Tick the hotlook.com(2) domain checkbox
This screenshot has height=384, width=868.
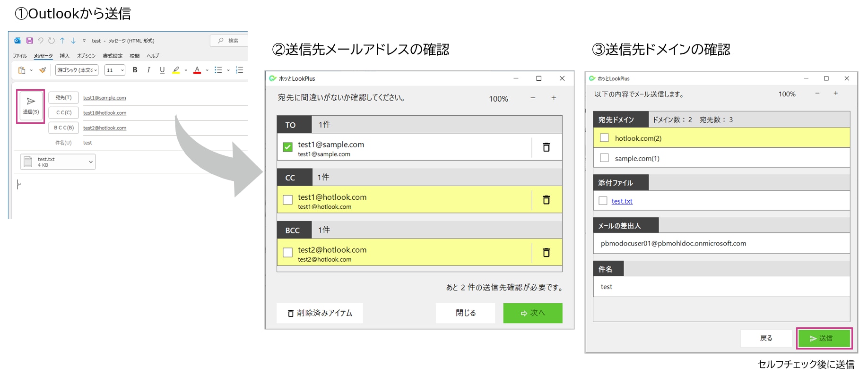(604, 138)
